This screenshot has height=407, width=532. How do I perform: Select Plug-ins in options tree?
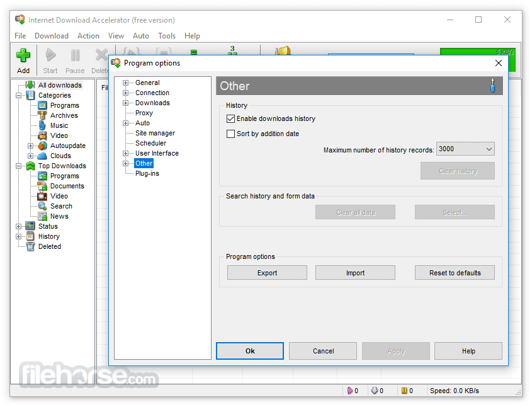pyautogui.click(x=147, y=173)
